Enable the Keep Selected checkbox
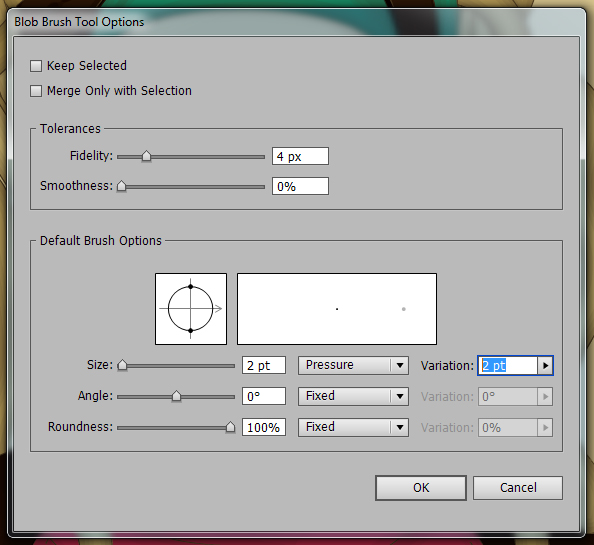The width and height of the screenshot is (594, 545). [36, 66]
